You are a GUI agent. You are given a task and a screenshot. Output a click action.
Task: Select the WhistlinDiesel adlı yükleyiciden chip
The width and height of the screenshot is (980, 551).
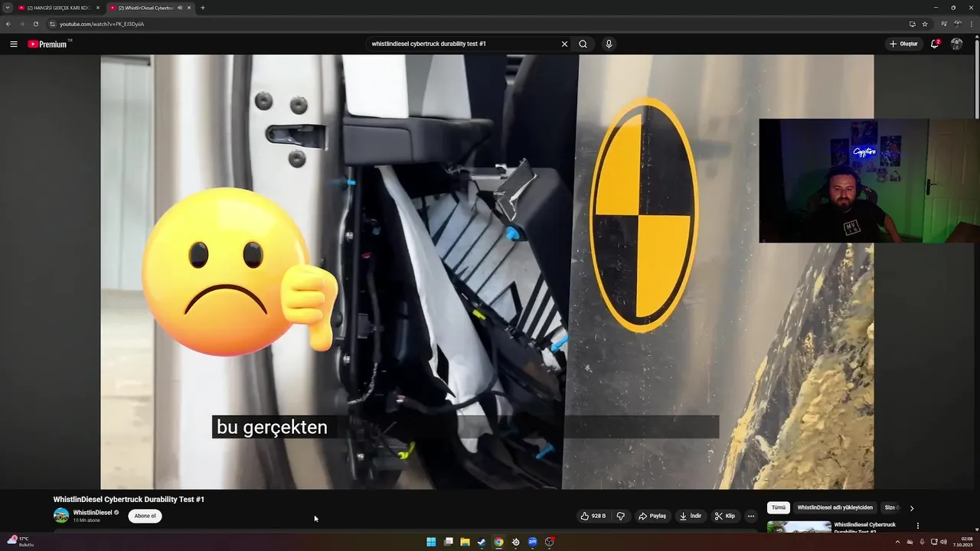[835, 507]
